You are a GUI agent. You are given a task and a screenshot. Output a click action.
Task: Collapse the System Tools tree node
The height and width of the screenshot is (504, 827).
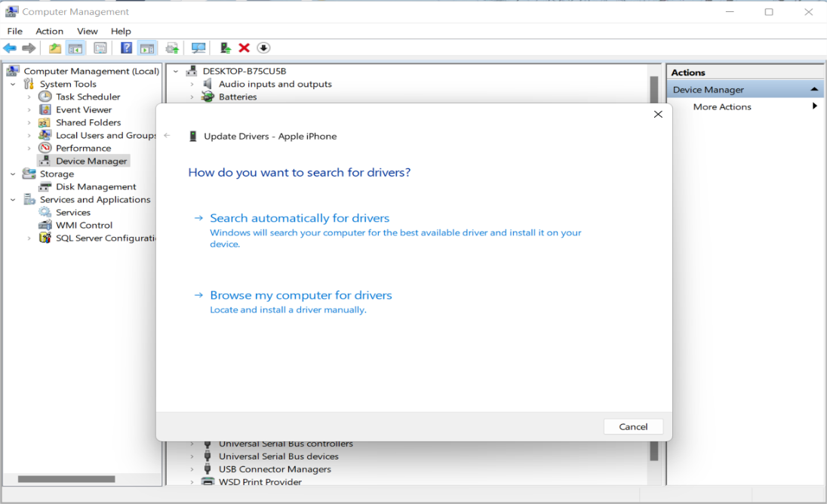pos(13,85)
